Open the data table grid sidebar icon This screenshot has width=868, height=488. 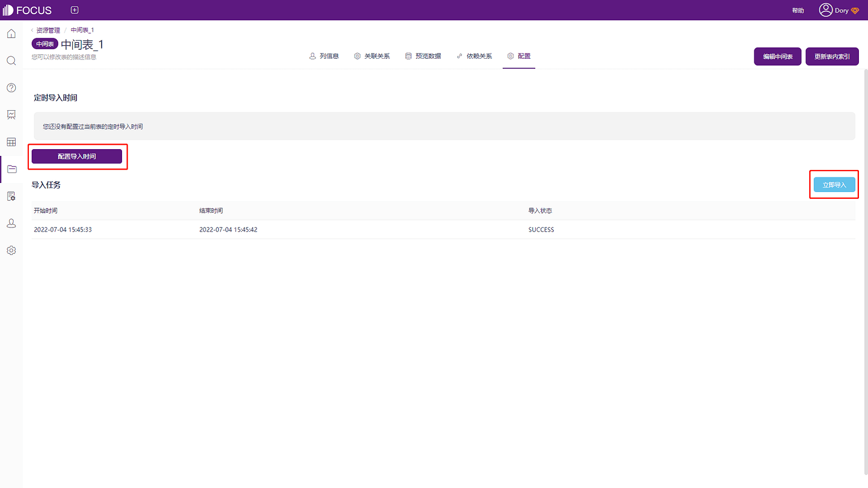11,142
